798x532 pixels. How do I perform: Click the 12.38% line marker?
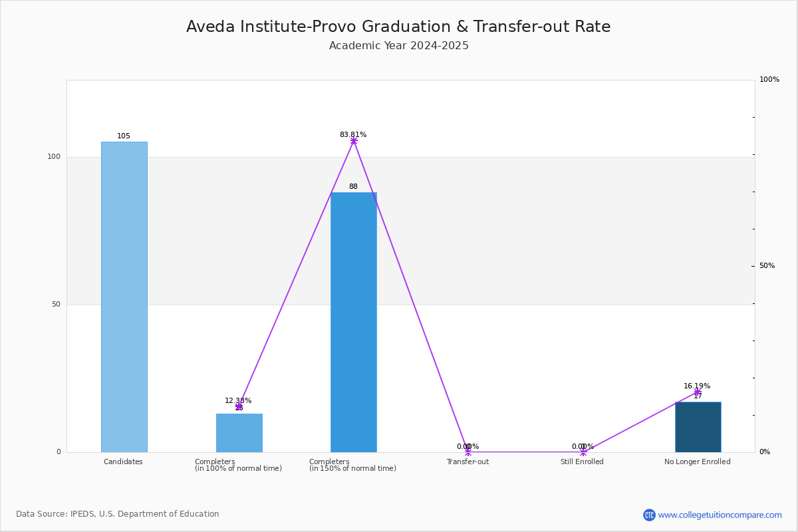click(239, 406)
